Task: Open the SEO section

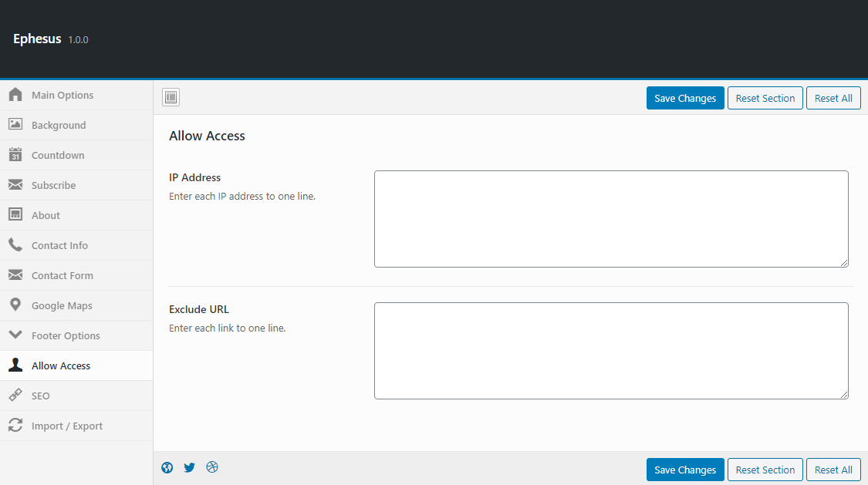Action: point(40,396)
